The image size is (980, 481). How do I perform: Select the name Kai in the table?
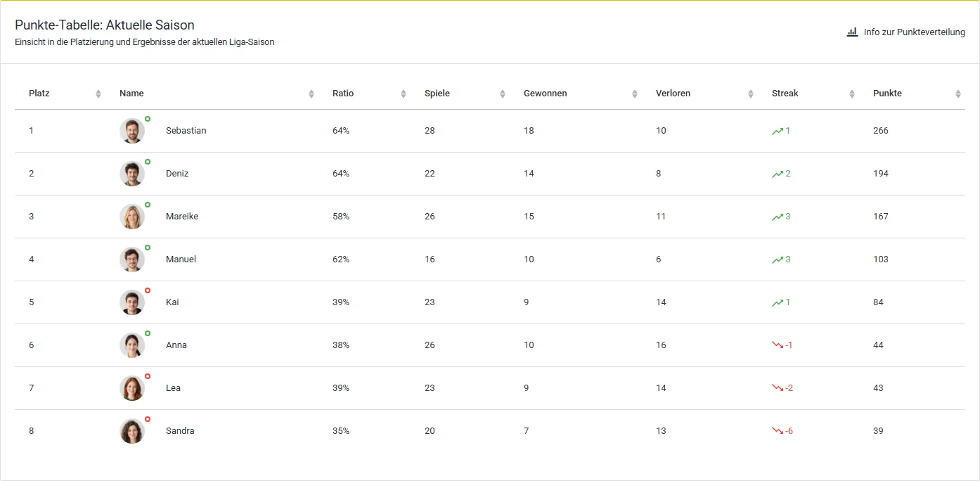point(172,302)
